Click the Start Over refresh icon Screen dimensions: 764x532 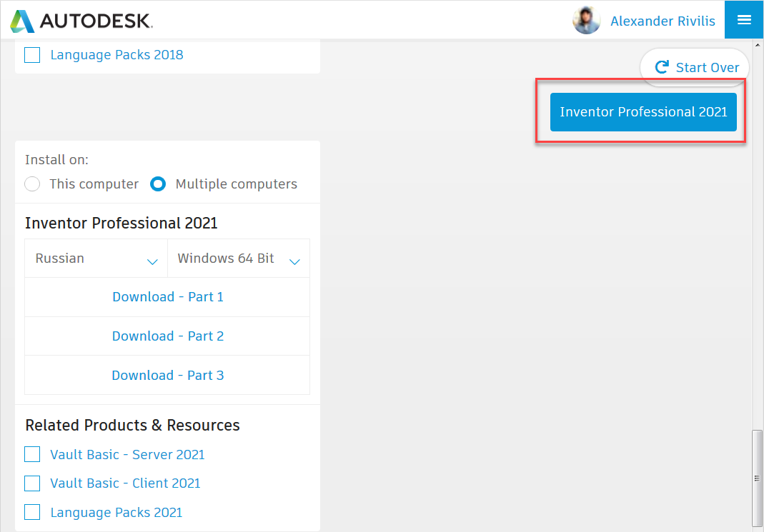(661, 67)
